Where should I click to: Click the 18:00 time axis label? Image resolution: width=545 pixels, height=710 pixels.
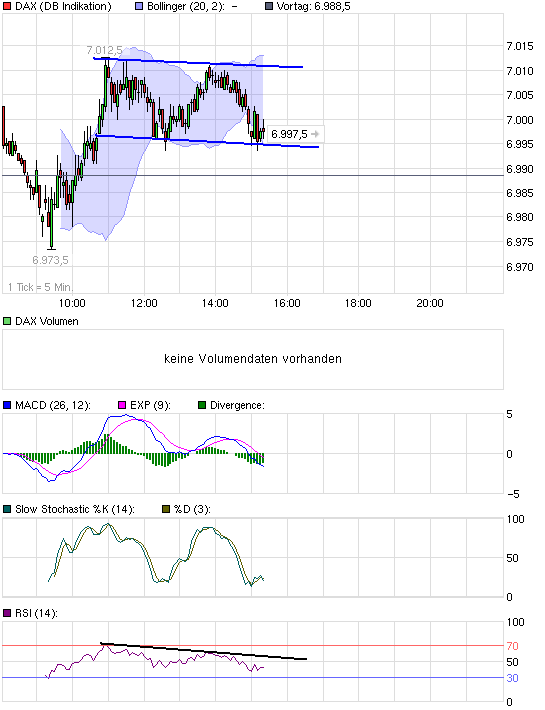tap(358, 303)
